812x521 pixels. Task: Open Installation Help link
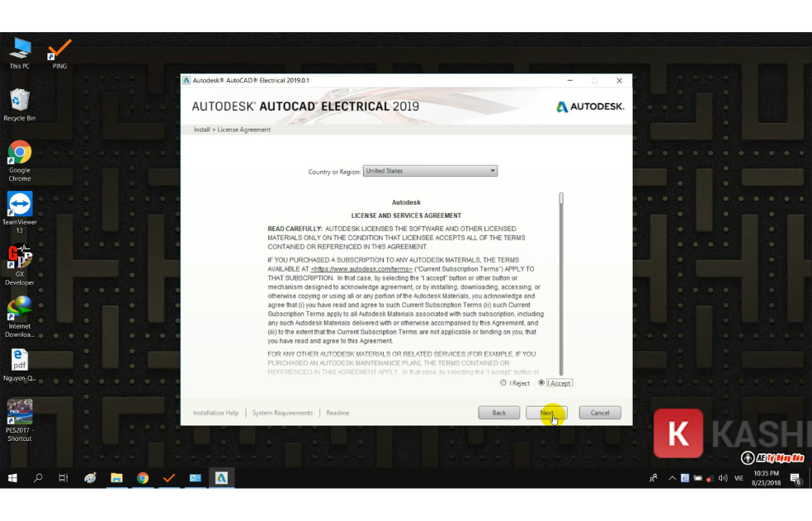tap(216, 413)
